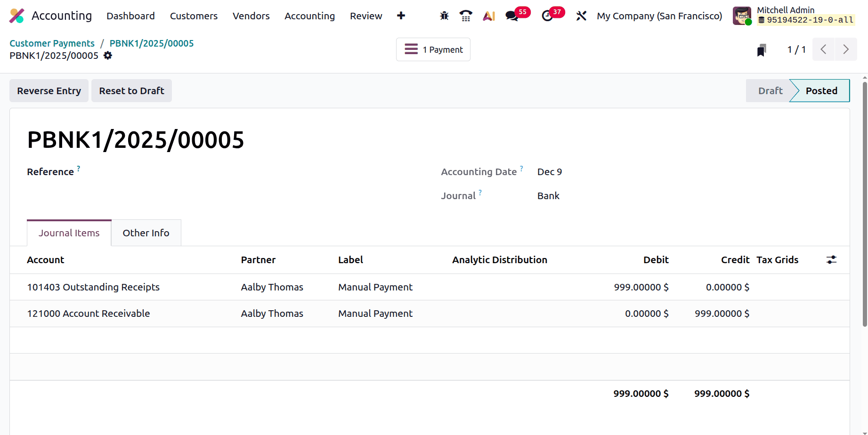Go to previous record arrow
The width and height of the screenshot is (868, 435).
823,49
